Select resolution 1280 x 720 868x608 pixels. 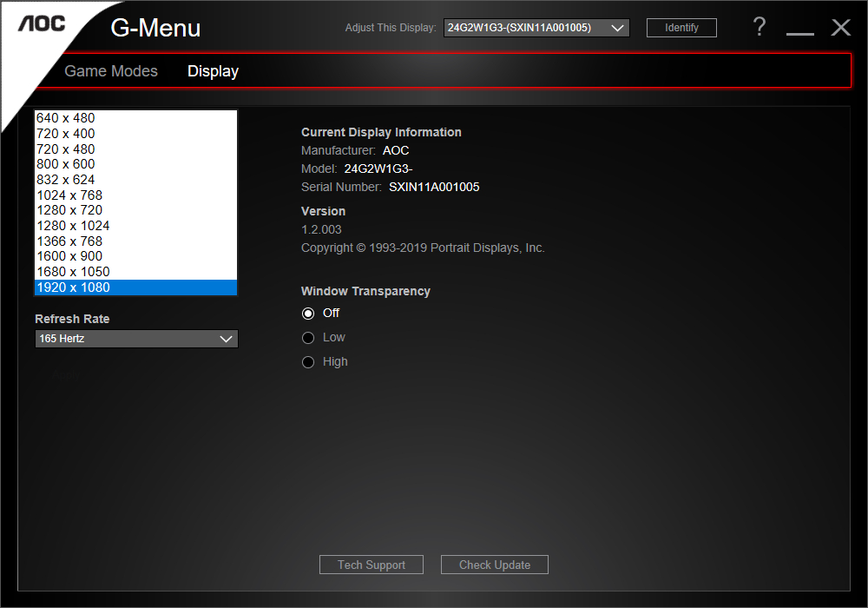135,210
